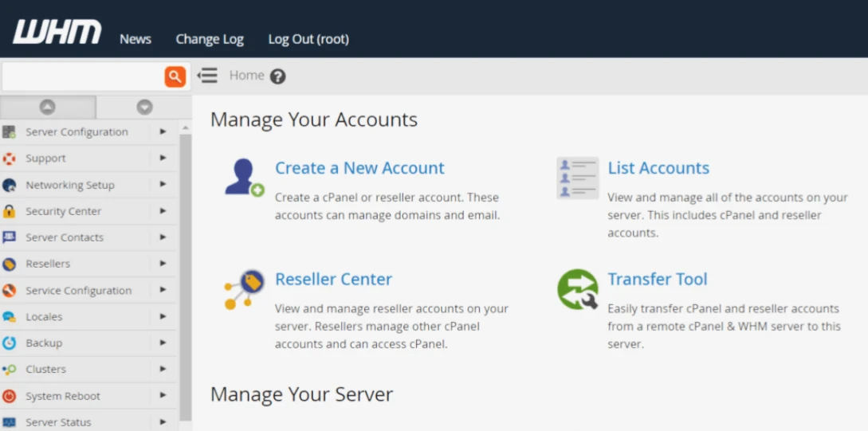Expand the Server Configuration arrow
Viewport: 868px width, 431px height.
163,131
